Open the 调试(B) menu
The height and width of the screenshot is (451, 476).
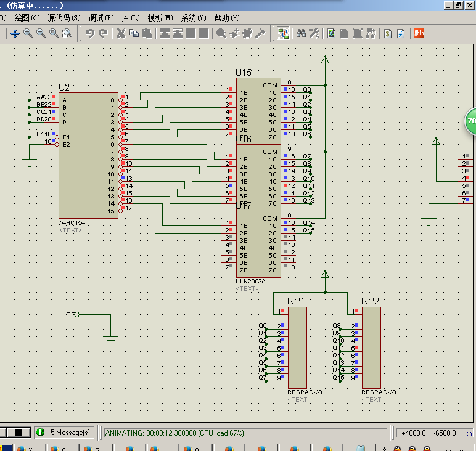click(x=101, y=18)
